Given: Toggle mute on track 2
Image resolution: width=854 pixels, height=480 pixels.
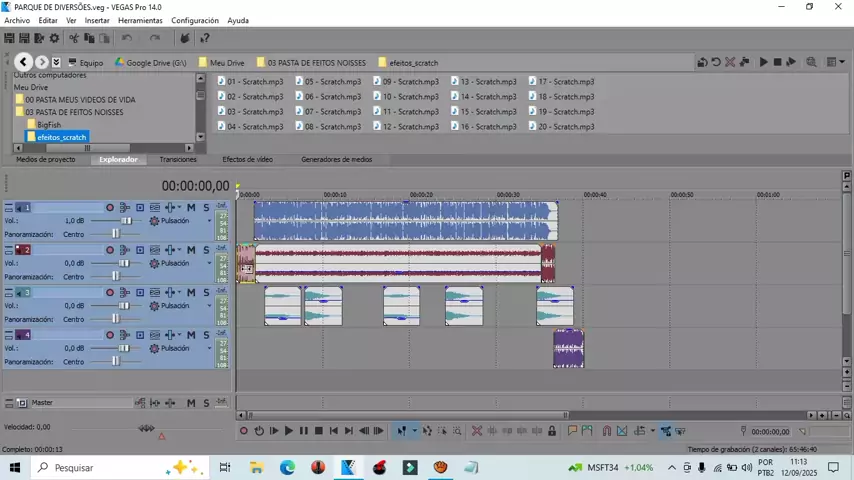Looking at the screenshot, I should coord(191,250).
